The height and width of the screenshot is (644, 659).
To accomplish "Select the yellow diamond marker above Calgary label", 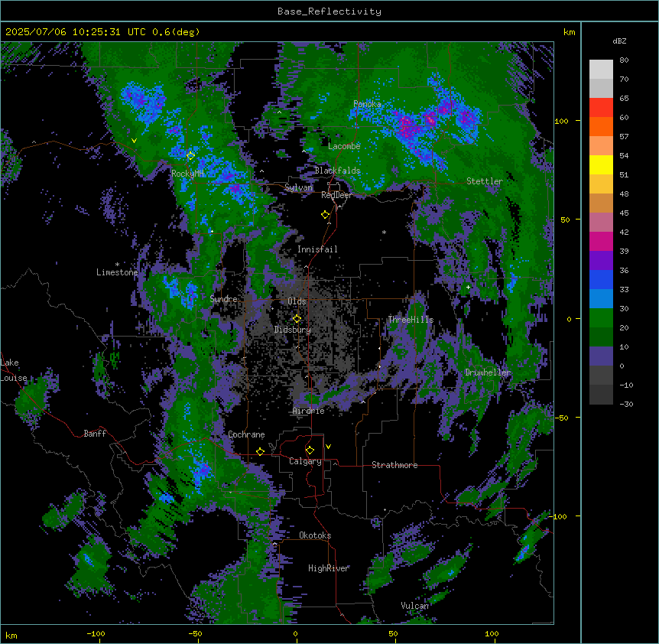I will 310,450.
